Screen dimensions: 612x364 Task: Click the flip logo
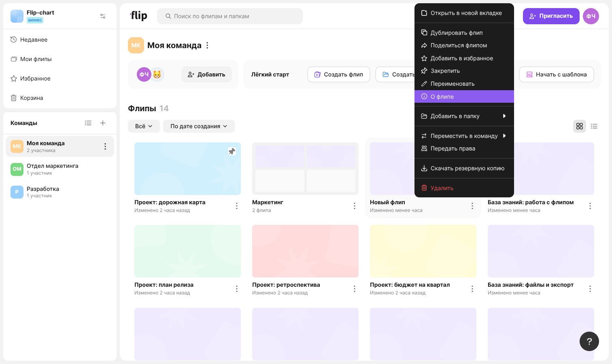(139, 16)
